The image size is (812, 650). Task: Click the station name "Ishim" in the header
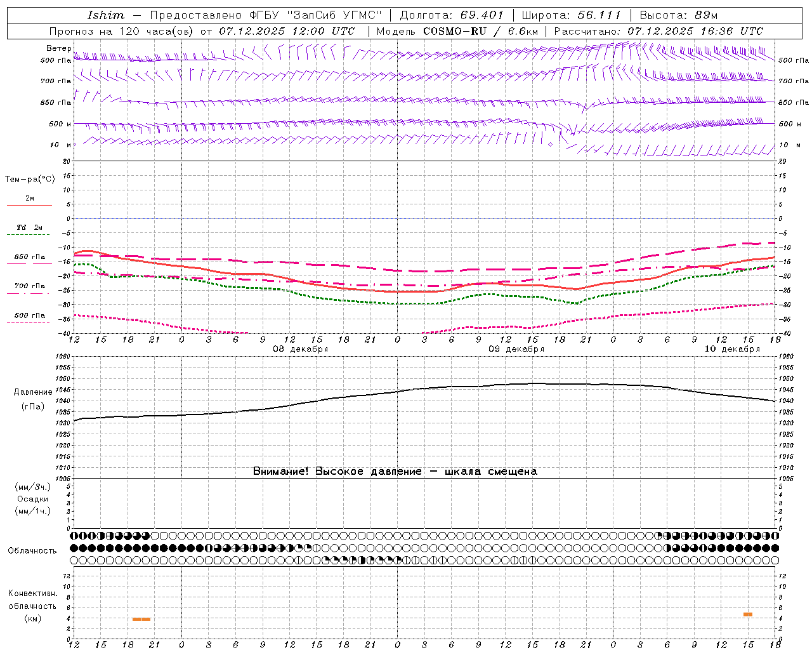point(106,15)
